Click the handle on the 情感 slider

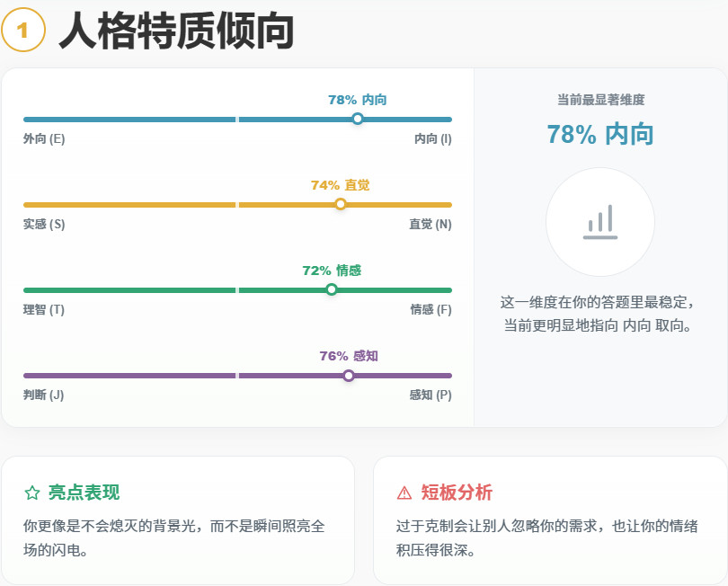[332, 289]
